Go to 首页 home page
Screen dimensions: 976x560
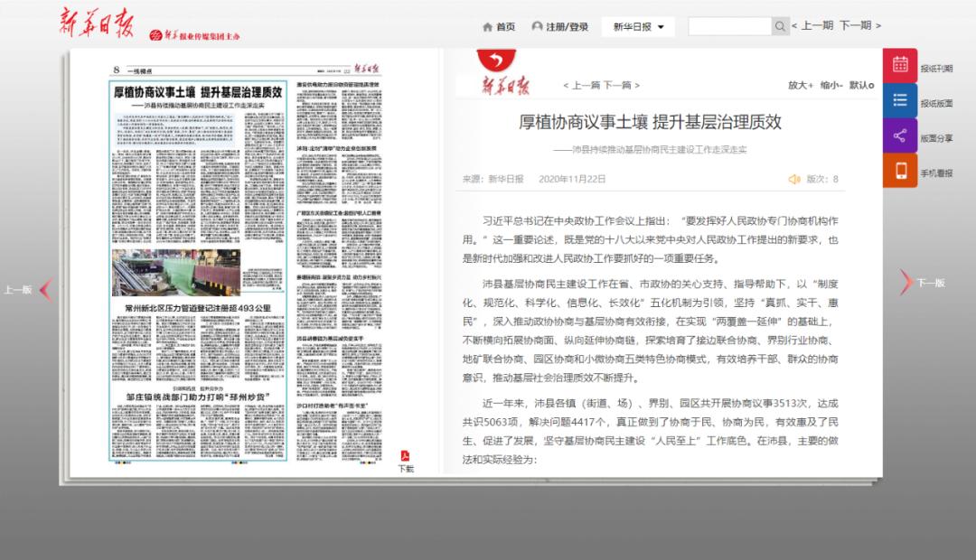tap(499, 26)
